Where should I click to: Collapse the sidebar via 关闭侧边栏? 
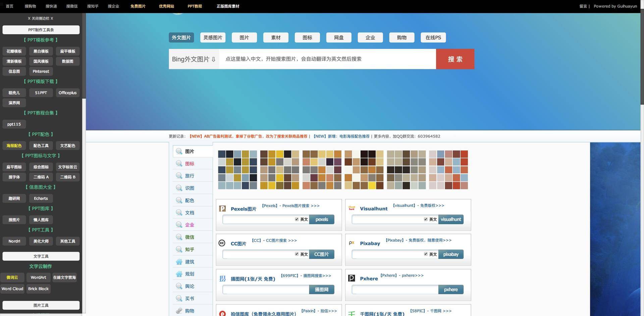tap(40, 18)
